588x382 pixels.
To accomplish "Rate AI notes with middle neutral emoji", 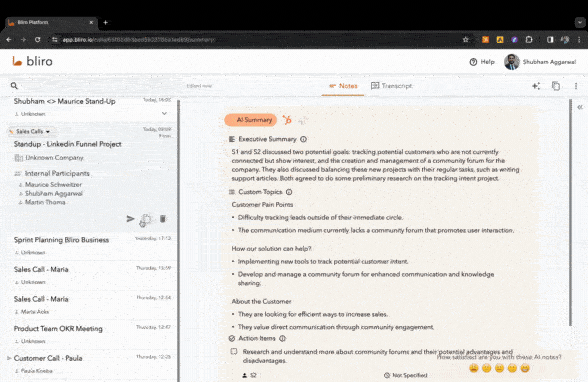I will (x=499, y=368).
